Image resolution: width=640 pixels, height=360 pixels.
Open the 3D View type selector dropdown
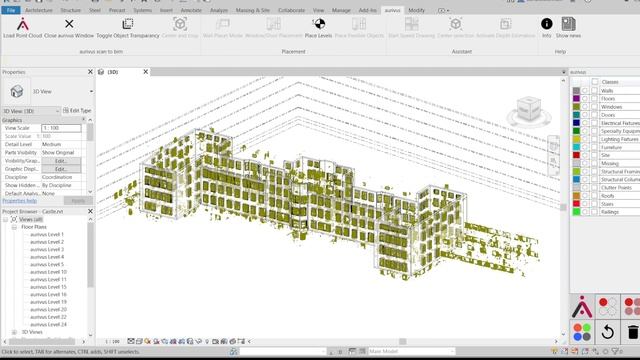91,91
